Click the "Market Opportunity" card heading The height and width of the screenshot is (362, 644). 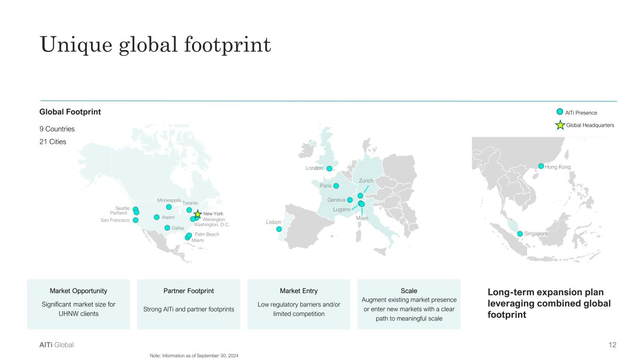pos(78,291)
